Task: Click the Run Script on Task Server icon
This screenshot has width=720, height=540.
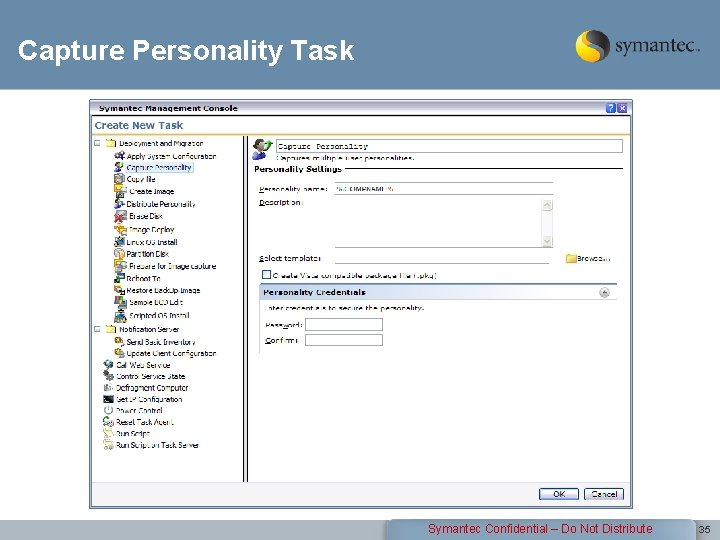Action: point(108,444)
